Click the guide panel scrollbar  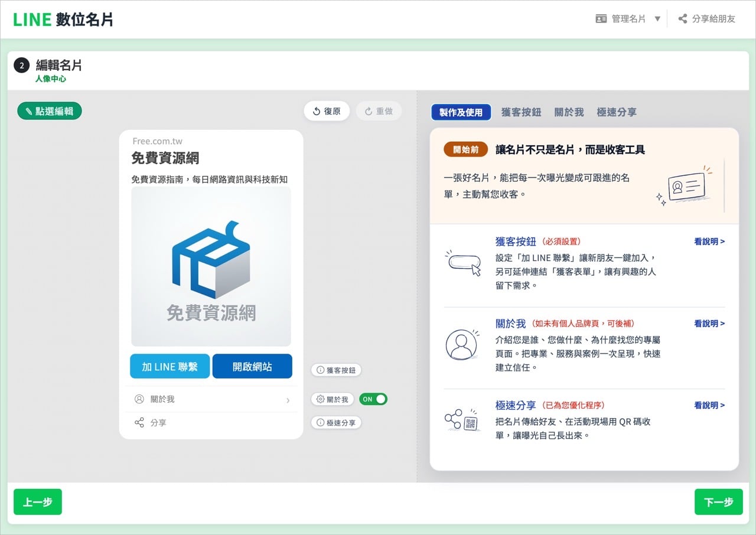[x=724, y=185]
